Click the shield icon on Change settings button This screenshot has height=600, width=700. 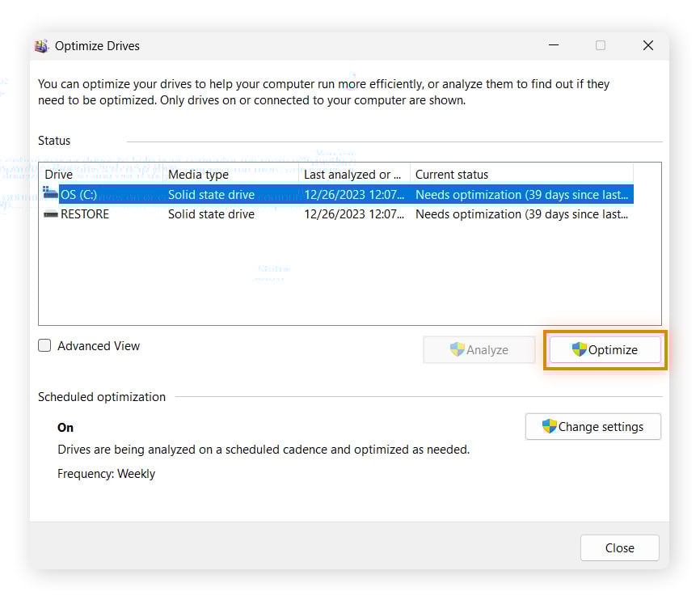click(549, 427)
